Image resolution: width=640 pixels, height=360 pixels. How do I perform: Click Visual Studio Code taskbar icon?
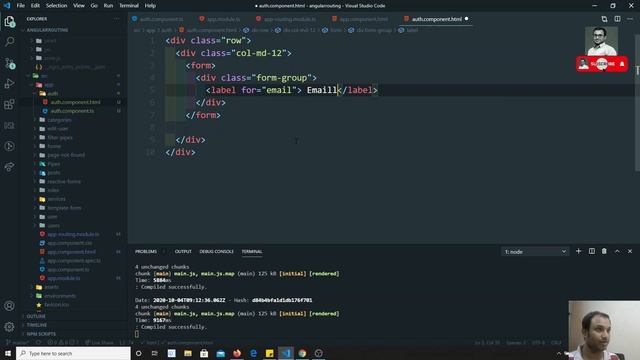tap(286, 353)
